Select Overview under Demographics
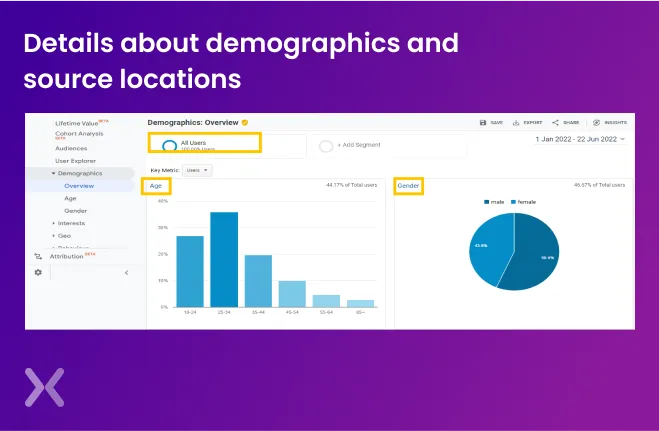659x431 pixels. point(79,186)
